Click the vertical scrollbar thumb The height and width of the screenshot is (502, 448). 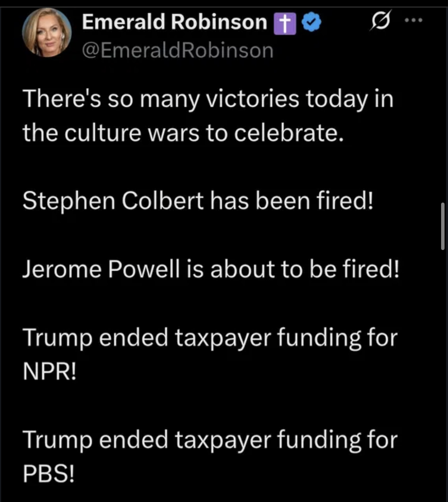443,226
